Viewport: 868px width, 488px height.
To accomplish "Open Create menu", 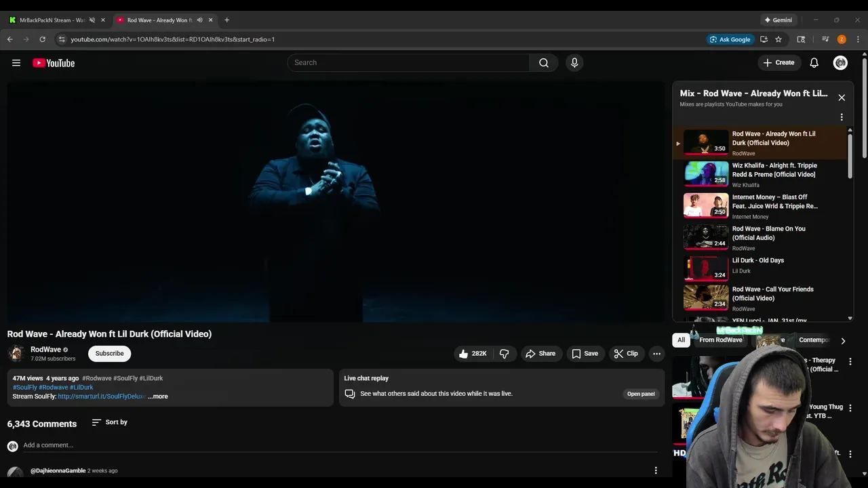I will click(x=778, y=62).
